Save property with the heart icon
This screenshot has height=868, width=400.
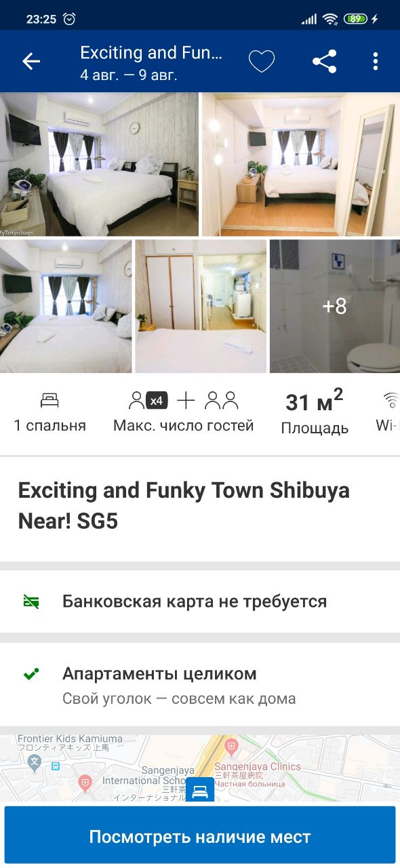click(261, 62)
